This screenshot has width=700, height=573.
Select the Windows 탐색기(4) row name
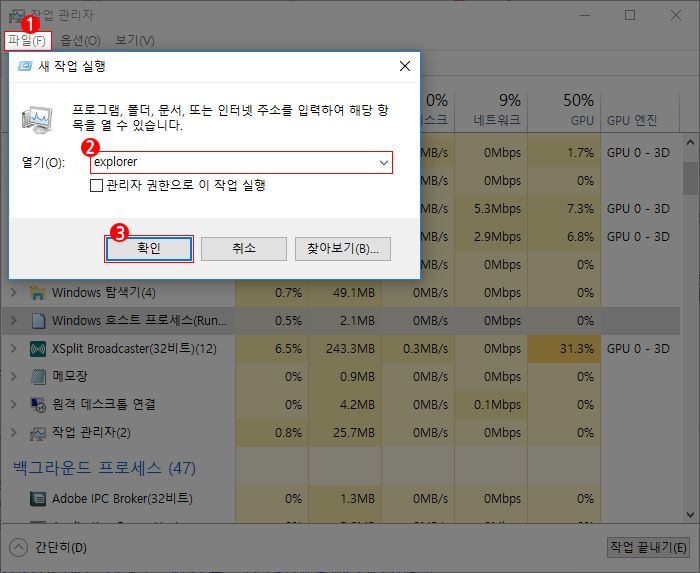coord(104,293)
